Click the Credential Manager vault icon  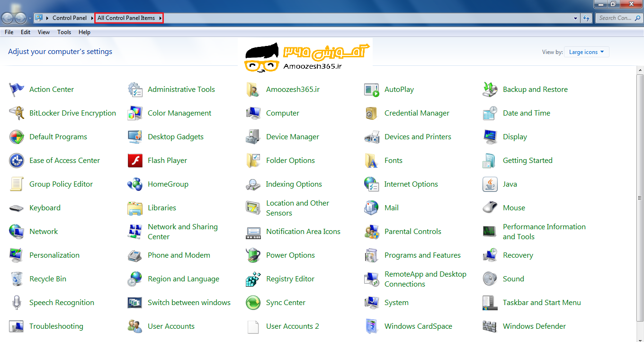372,113
